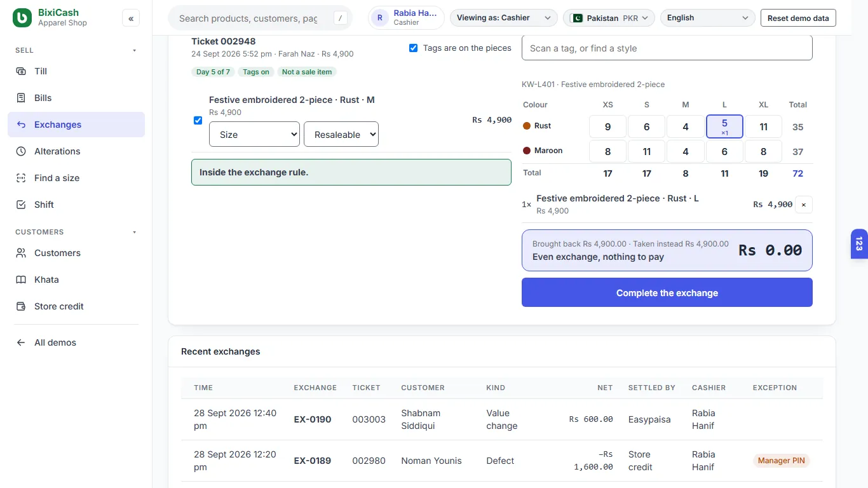This screenshot has width=868, height=488.
Task: Go to Bills in the sidebar
Action: click(76, 98)
